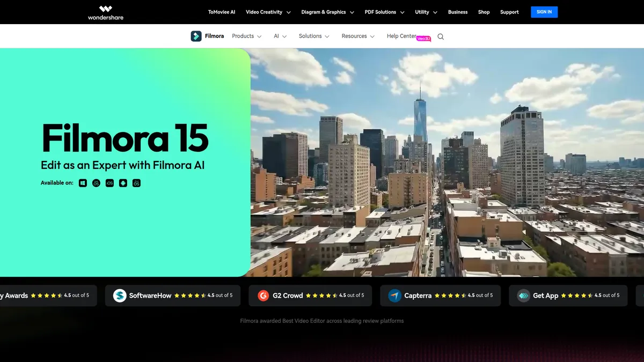
Task: Open the AI dropdown in Filmora nav
Action: point(280,36)
